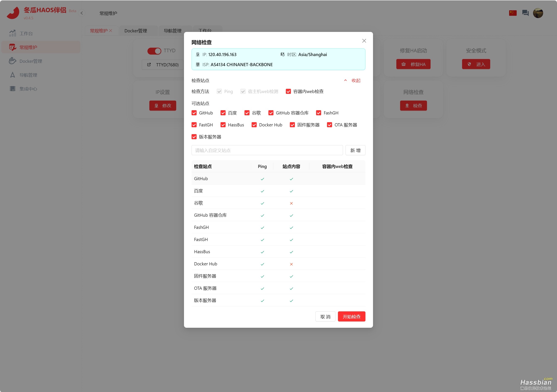This screenshot has height=392, width=557.
Task: Uncheck the 百度 site checkbox
Action: pos(223,113)
